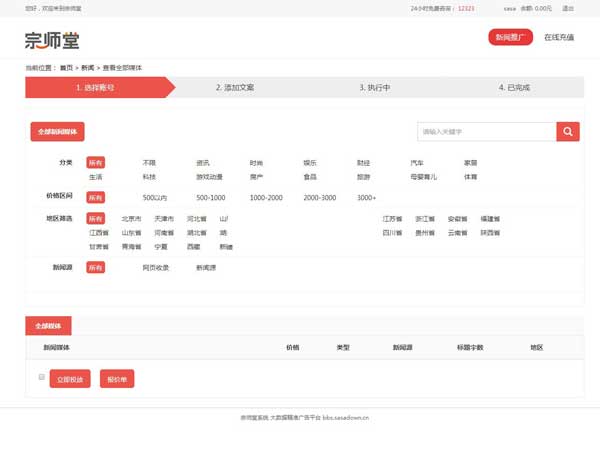The height and width of the screenshot is (453, 600).
Task: Filter category by 科技
Action: tap(149, 177)
